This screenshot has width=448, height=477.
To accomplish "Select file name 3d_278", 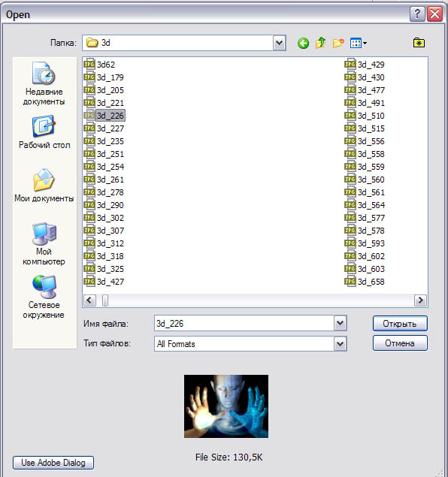I will pos(110,192).
